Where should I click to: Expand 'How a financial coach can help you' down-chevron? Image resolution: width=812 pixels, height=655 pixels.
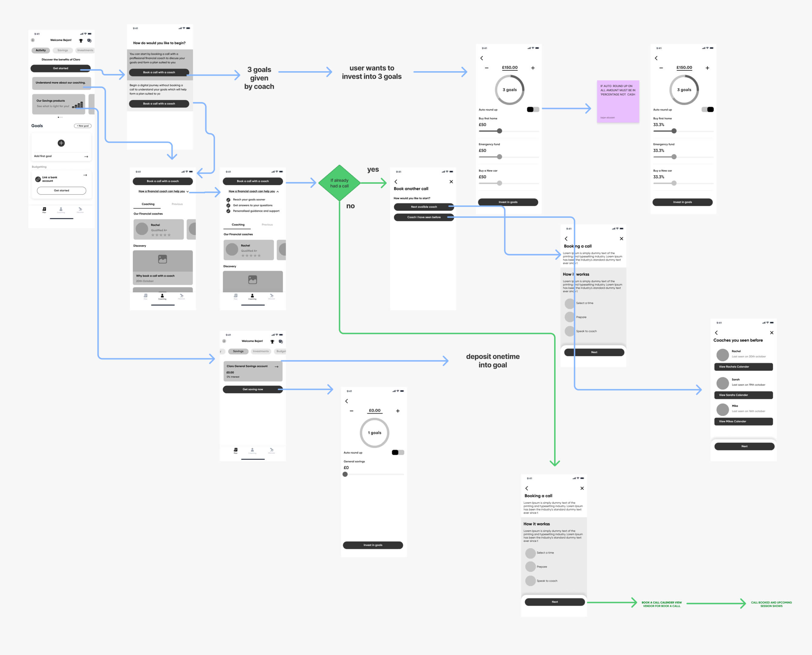pos(188,192)
